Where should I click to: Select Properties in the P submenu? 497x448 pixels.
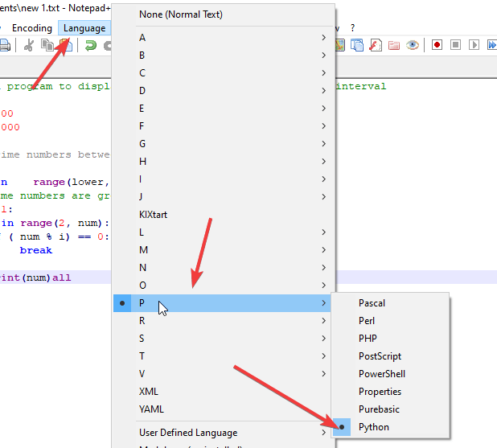[x=390, y=392]
